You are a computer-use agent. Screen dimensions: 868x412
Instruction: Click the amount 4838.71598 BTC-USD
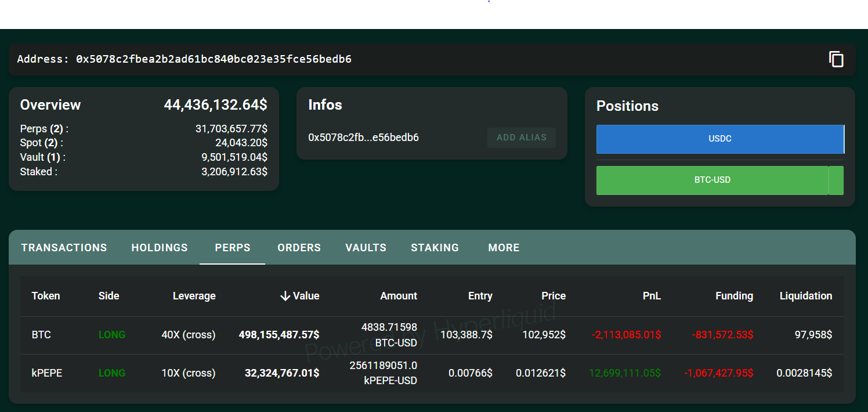[389, 335]
